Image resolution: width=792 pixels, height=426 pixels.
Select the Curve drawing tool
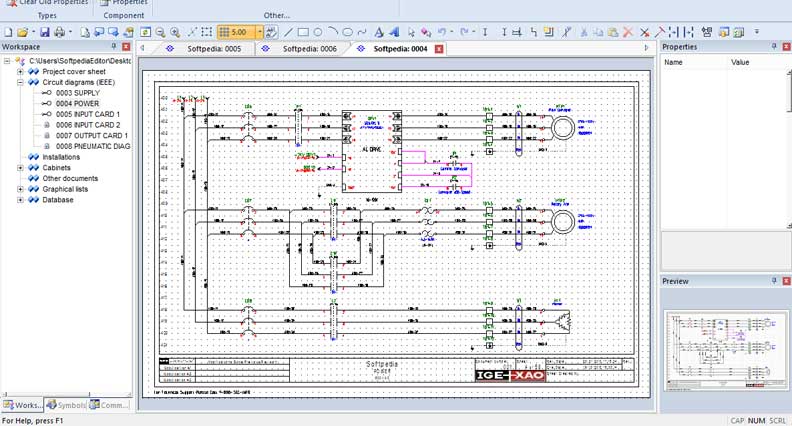(x=362, y=32)
